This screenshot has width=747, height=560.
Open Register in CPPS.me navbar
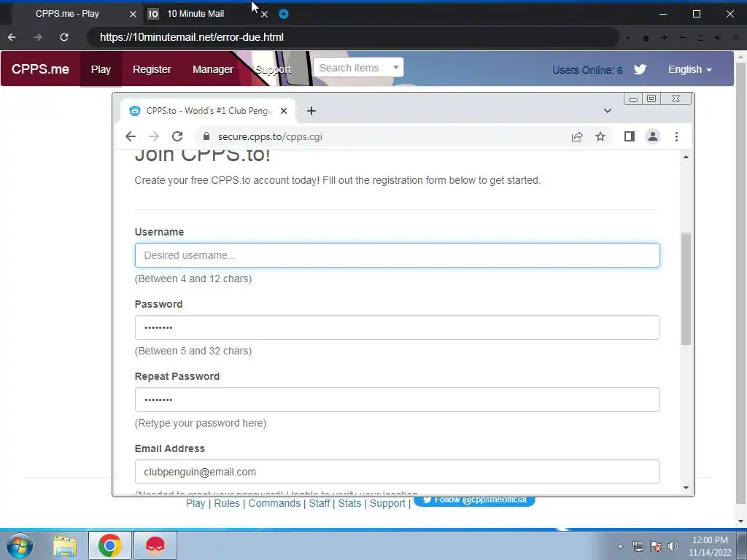pos(152,69)
